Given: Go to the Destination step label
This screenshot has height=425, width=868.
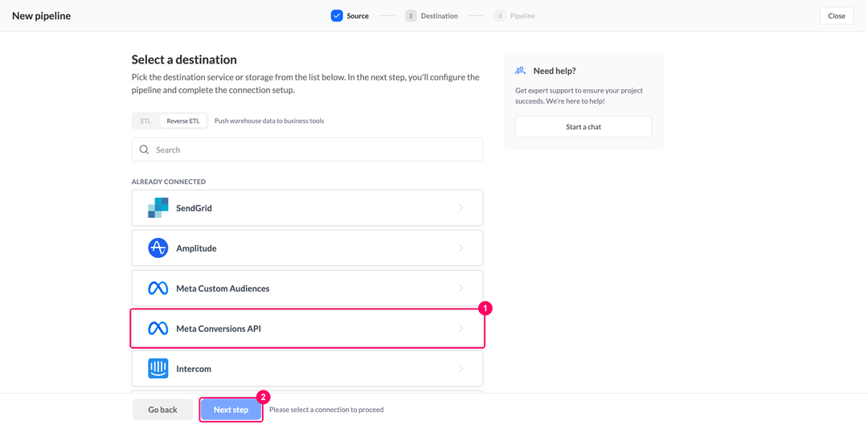Looking at the screenshot, I should click(x=439, y=16).
